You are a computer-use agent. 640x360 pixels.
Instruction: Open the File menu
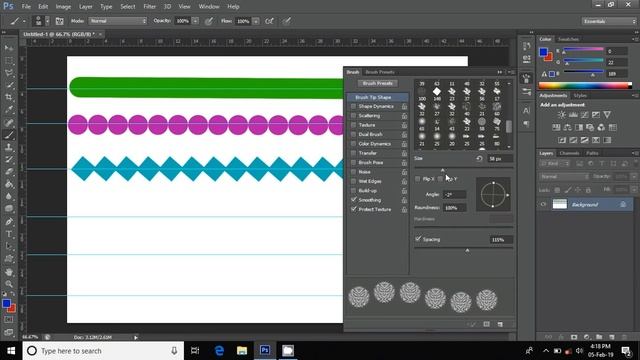(x=26, y=7)
